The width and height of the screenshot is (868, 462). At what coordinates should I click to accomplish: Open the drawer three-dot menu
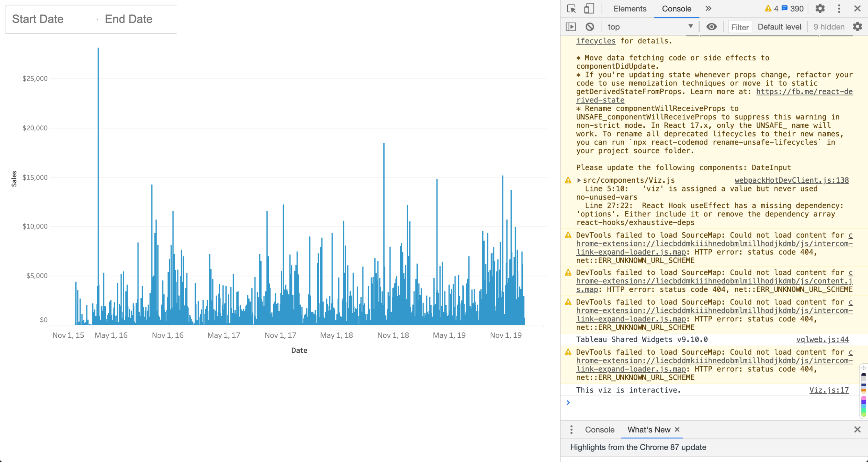click(571, 430)
